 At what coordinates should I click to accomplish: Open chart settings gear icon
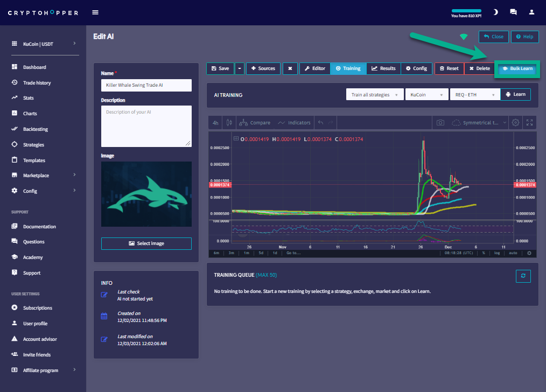click(515, 123)
